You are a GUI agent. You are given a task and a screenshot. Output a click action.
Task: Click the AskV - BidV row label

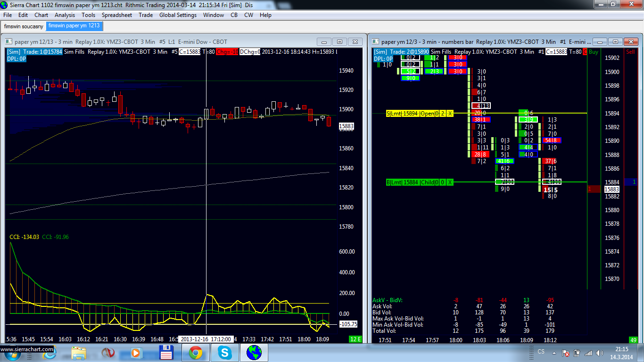[x=387, y=300]
